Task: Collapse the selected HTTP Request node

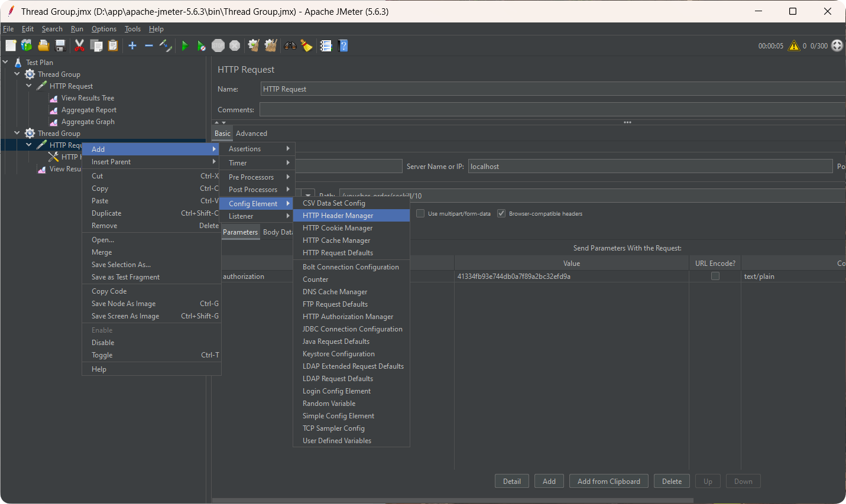Action: tap(29, 145)
